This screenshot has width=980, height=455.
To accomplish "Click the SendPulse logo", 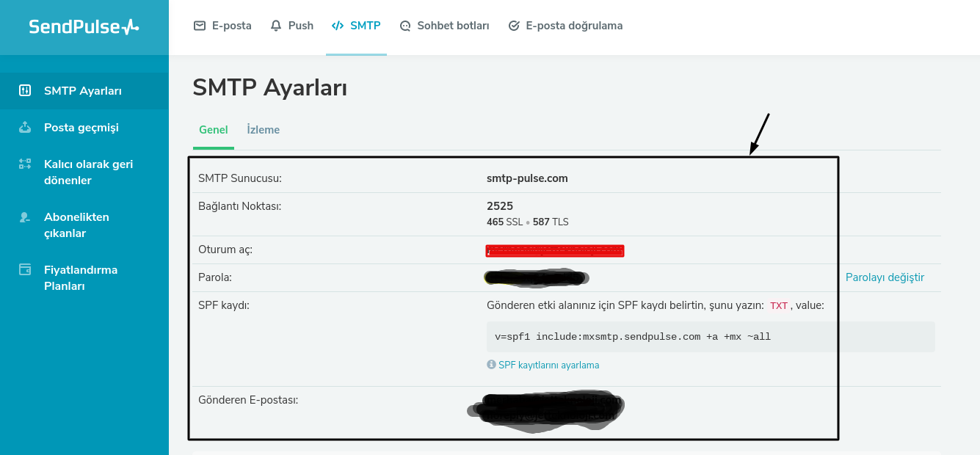I will [x=84, y=27].
